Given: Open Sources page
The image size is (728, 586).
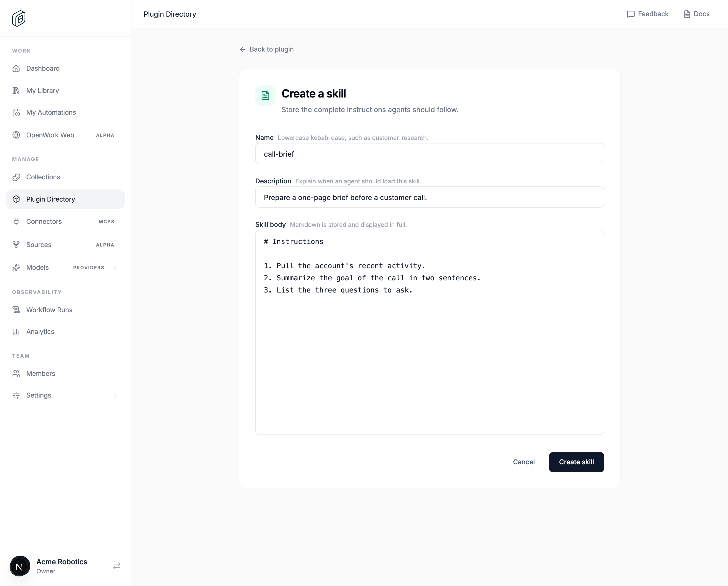Looking at the screenshot, I should [65, 245].
